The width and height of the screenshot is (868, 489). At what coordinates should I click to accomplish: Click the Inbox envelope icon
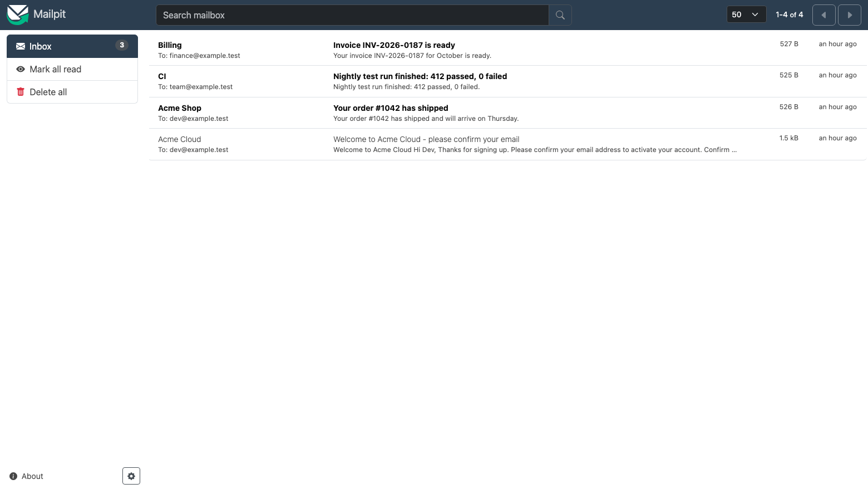(21, 46)
